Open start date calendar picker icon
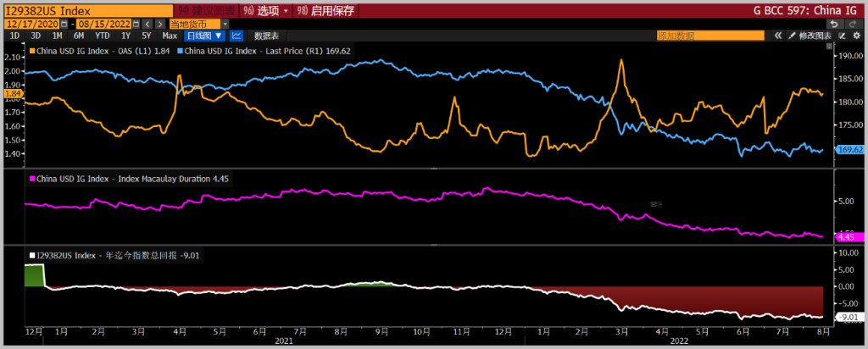This screenshot has height=349, width=868. (64, 25)
